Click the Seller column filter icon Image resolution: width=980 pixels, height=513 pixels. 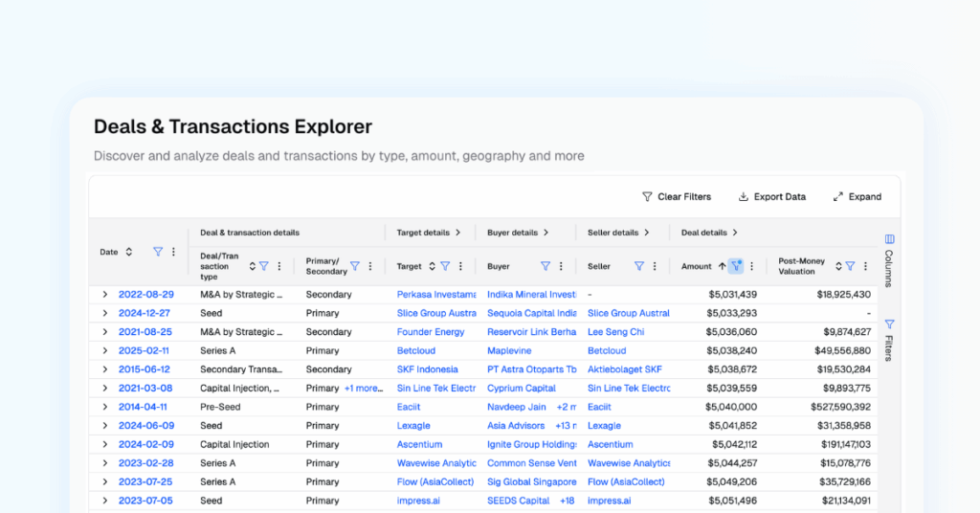tap(638, 266)
